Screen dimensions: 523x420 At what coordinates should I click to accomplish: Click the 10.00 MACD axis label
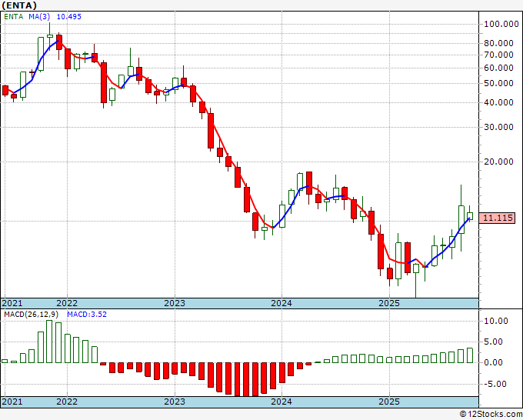(x=495, y=322)
